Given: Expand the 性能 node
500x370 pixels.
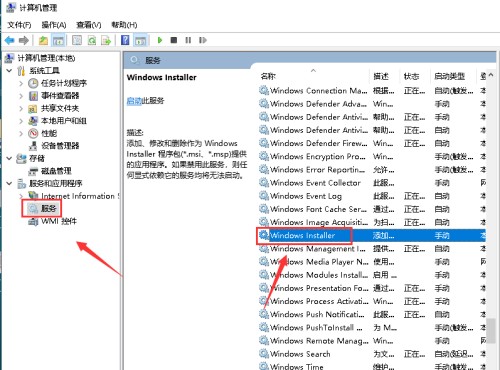Looking at the screenshot, I should (x=21, y=134).
